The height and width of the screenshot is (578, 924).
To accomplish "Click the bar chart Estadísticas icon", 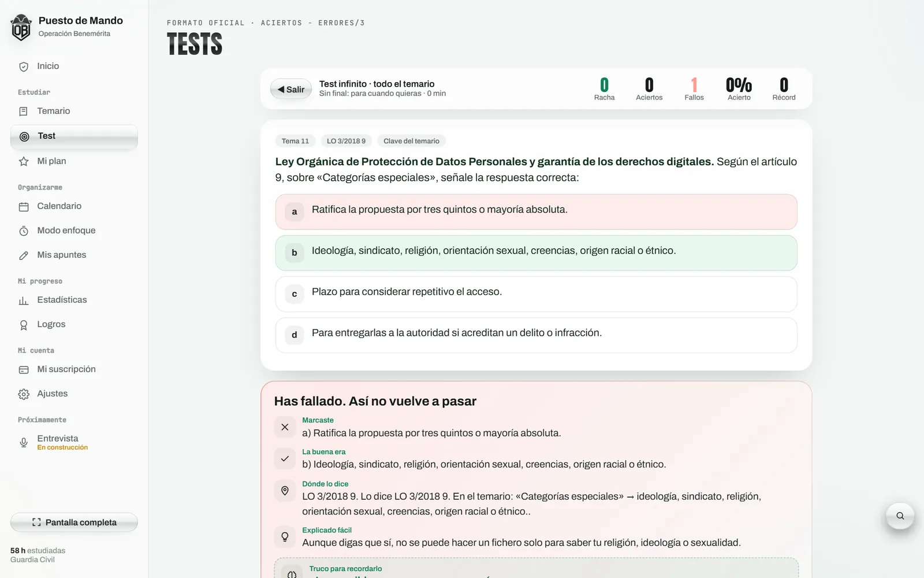I will [24, 300].
